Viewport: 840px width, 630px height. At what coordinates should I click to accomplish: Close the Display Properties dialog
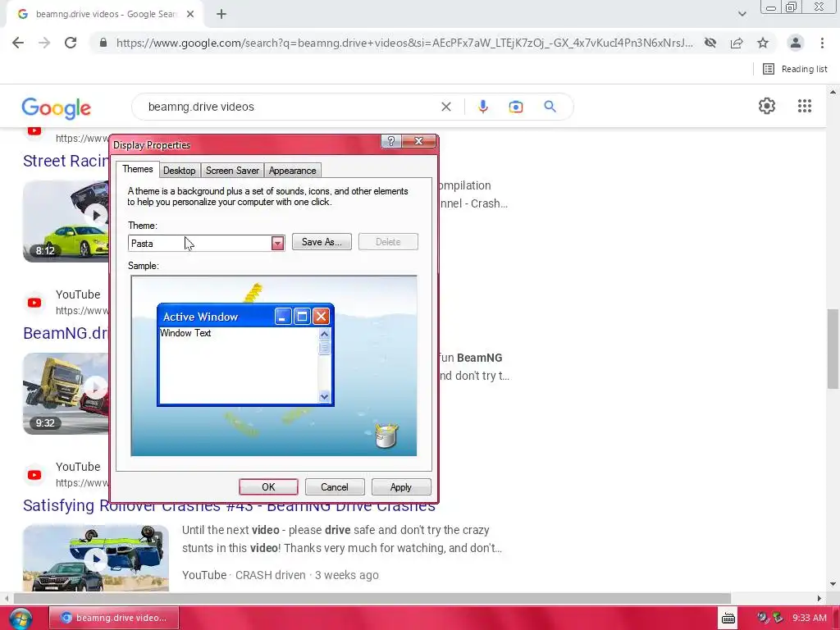419,141
